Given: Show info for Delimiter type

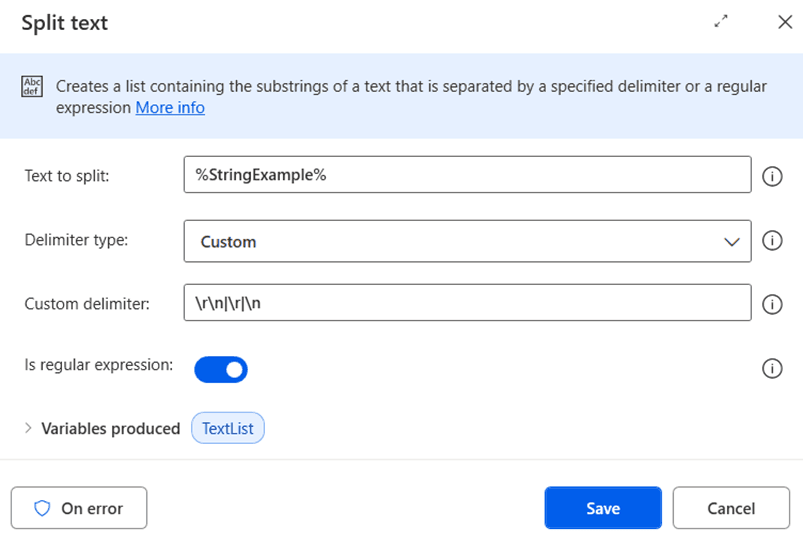Looking at the screenshot, I should 771,241.
